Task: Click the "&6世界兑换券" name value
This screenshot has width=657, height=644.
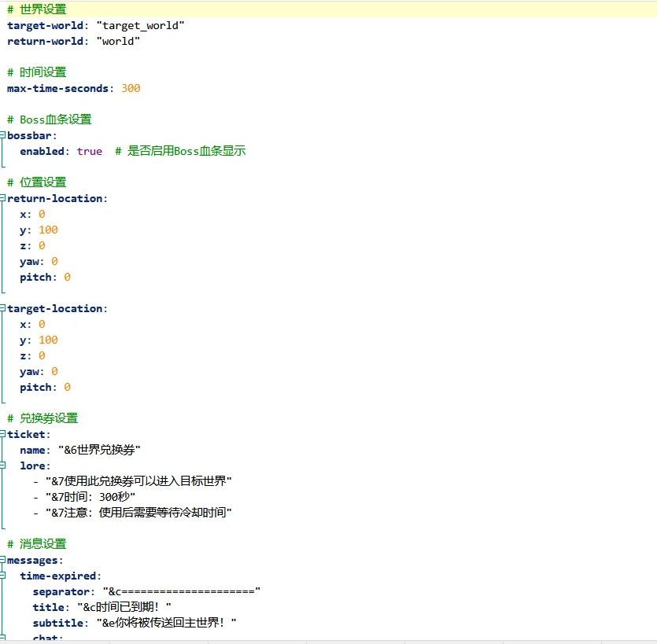Action: (99, 450)
